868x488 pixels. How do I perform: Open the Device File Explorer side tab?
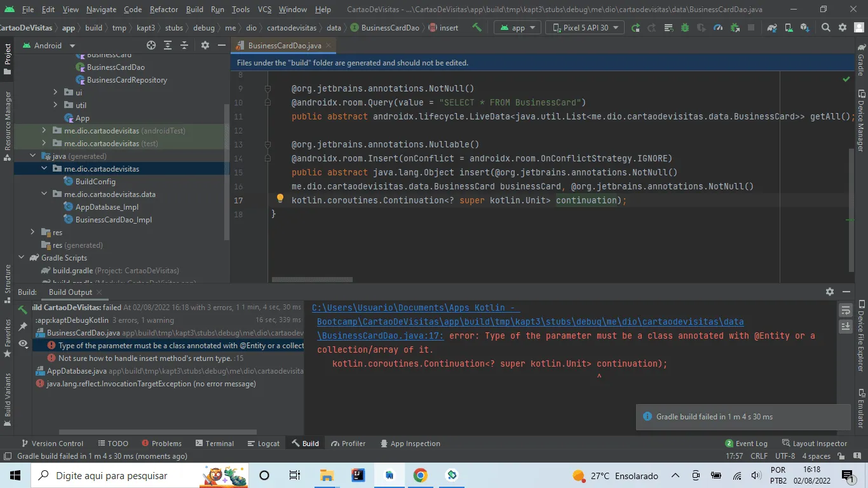pyautogui.click(x=861, y=335)
